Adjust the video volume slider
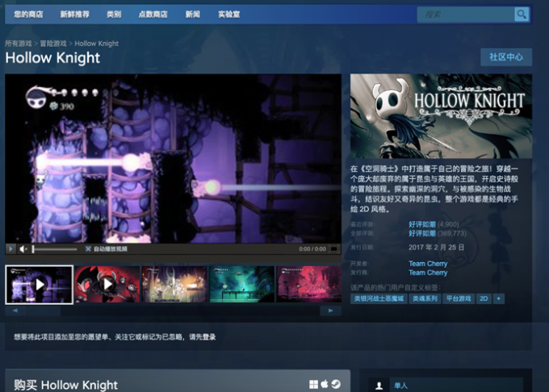This screenshot has width=549, height=392. pyautogui.click(x=54, y=249)
